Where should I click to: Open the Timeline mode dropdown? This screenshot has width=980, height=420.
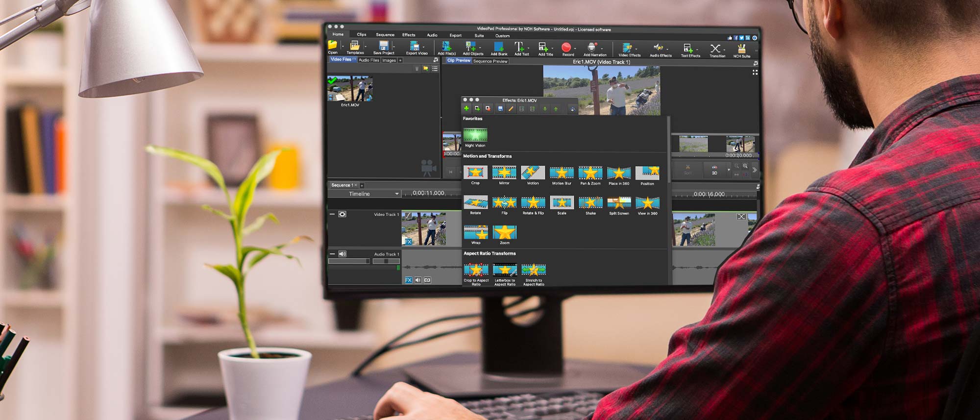click(364, 194)
